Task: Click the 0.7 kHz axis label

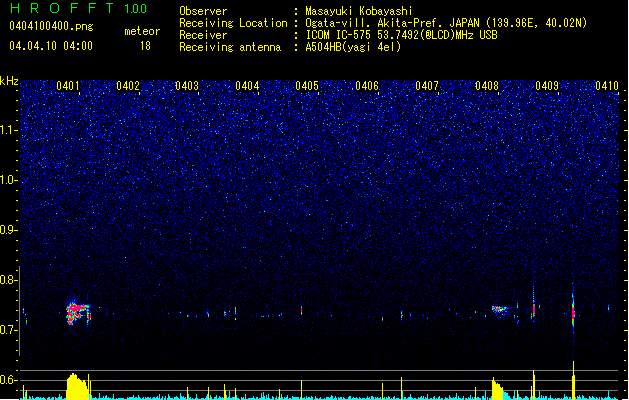Action: (9, 330)
